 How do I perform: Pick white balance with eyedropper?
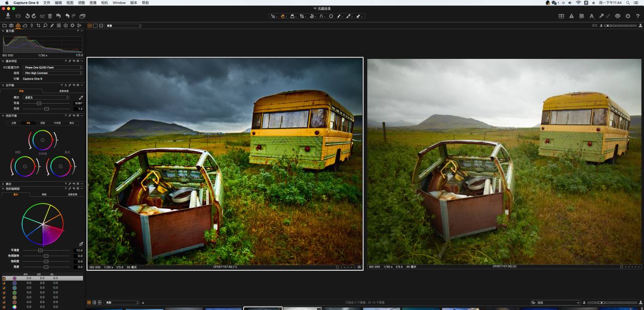click(81, 98)
